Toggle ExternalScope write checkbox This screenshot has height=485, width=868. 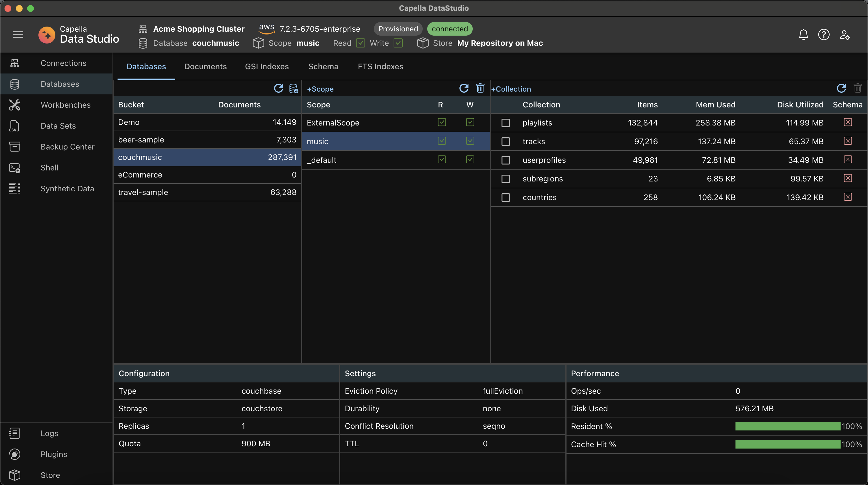pos(470,122)
